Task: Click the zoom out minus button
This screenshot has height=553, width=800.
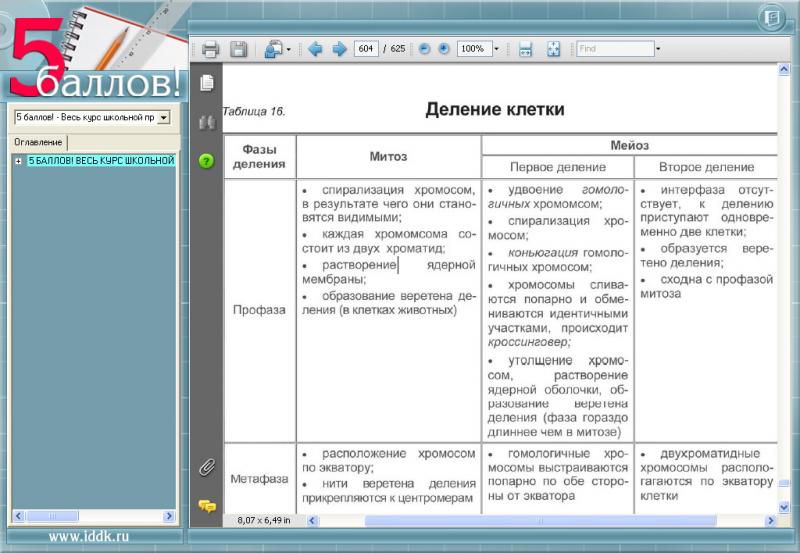Action: click(425, 49)
